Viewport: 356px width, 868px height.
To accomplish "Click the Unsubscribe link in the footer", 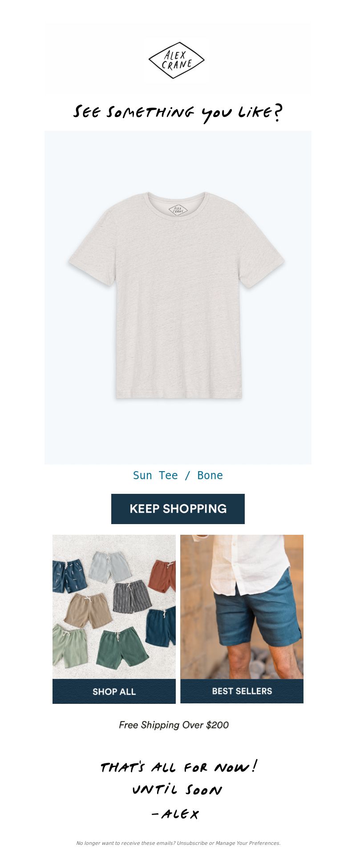I will 192,843.
